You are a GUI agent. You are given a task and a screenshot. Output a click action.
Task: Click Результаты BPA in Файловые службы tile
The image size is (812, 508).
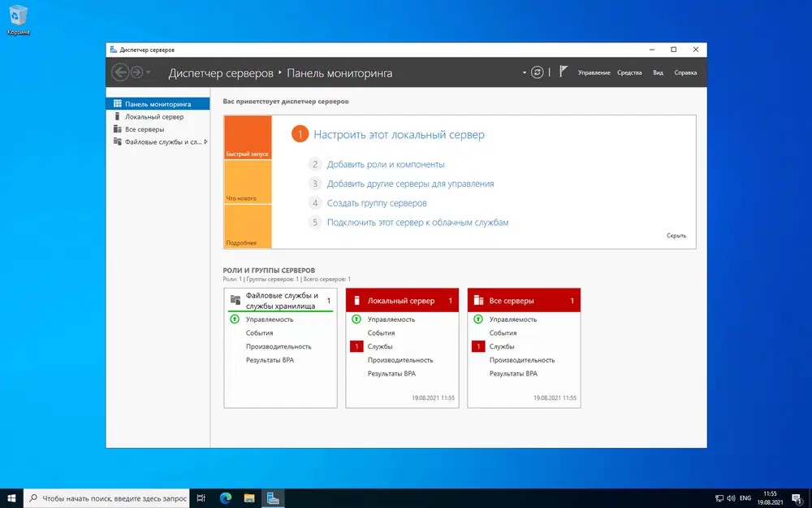tap(270, 360)
